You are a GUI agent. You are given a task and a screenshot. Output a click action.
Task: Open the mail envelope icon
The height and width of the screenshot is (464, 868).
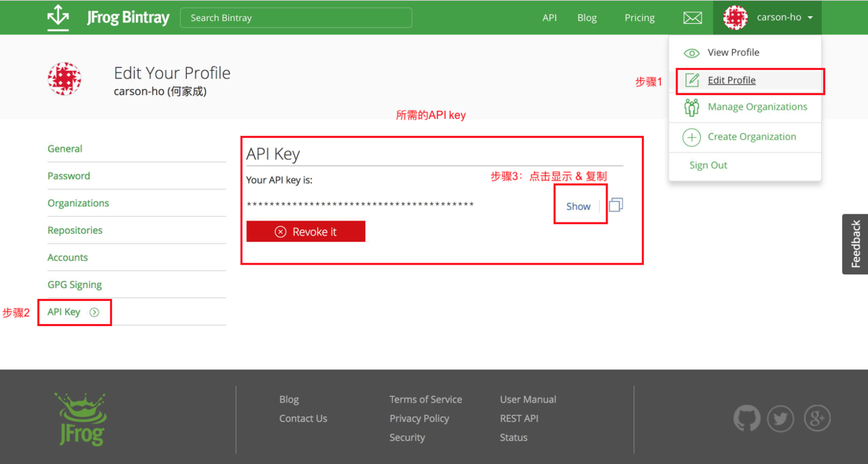point(692,18)
